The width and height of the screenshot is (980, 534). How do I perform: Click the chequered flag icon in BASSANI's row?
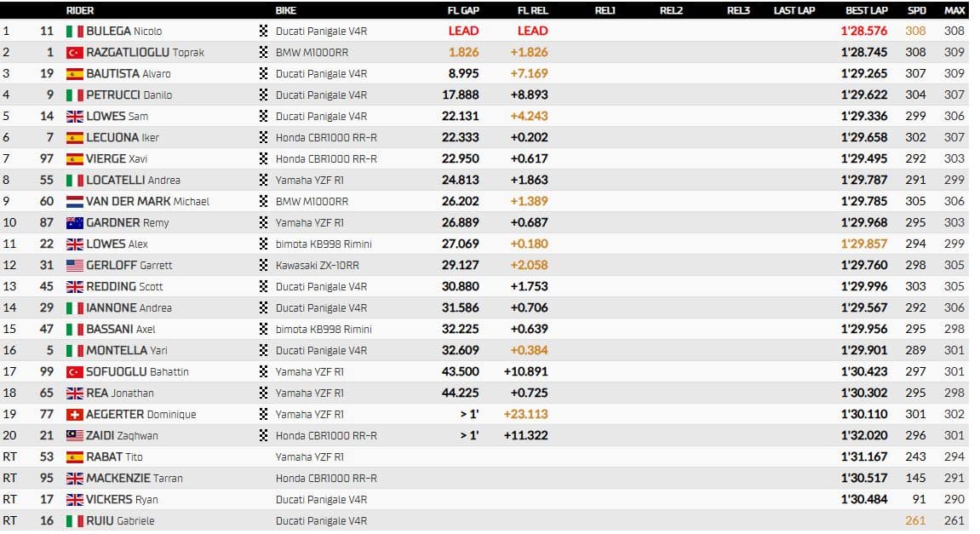click(x=263, y=328)
